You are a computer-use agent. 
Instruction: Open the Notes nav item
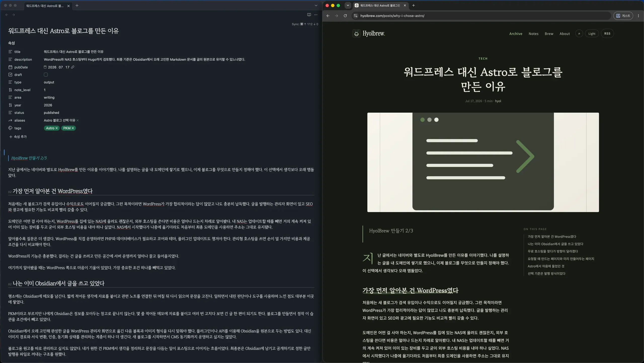pyautogui.click(x=534, y=34)
